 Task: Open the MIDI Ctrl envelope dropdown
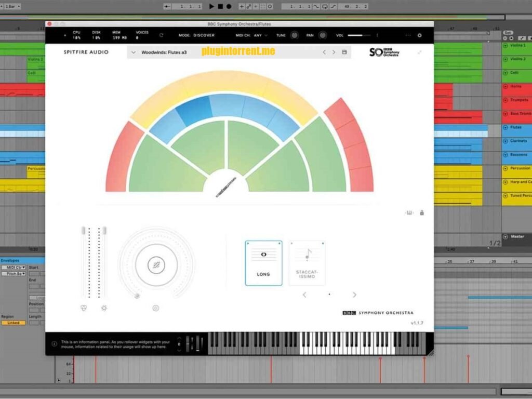coord(14,268)
